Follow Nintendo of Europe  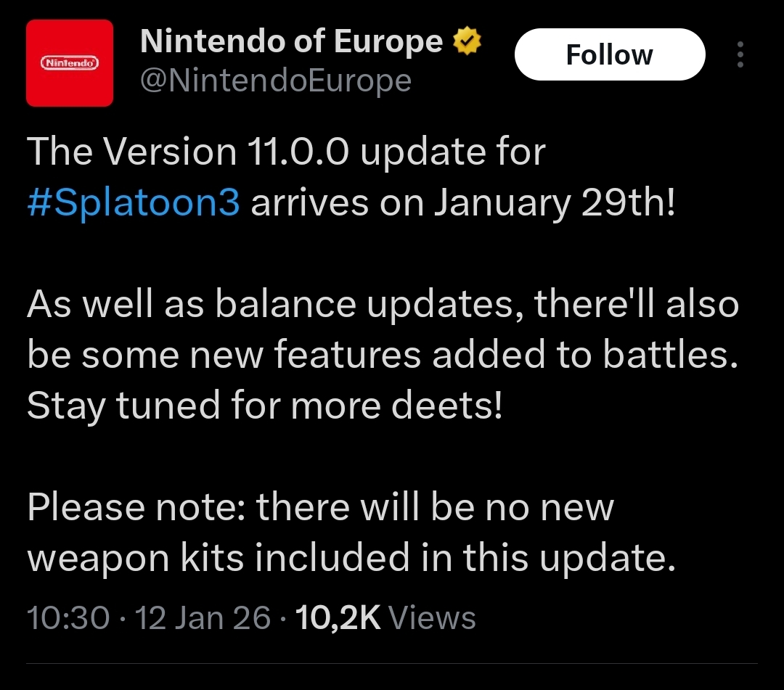pos(609,54)
